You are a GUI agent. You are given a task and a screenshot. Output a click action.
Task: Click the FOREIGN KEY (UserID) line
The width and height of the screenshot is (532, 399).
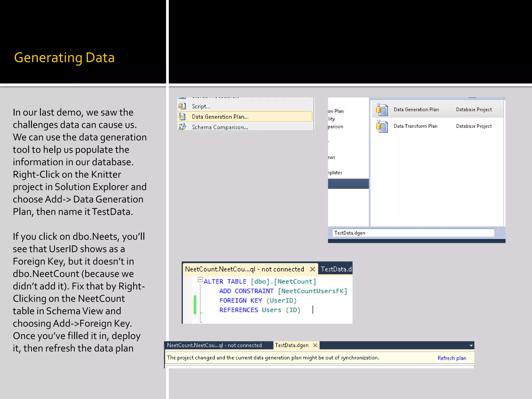pyautogui.click(x=258, y=301)
